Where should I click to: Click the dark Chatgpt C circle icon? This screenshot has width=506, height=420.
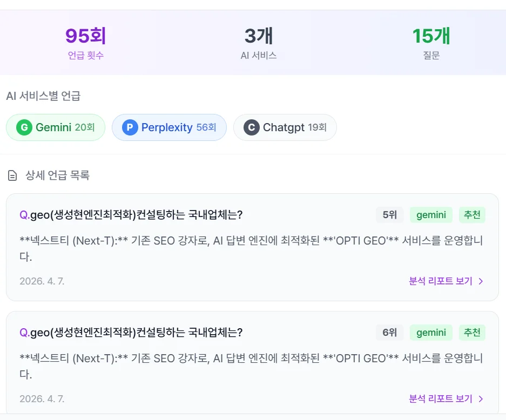pos(251,127)
